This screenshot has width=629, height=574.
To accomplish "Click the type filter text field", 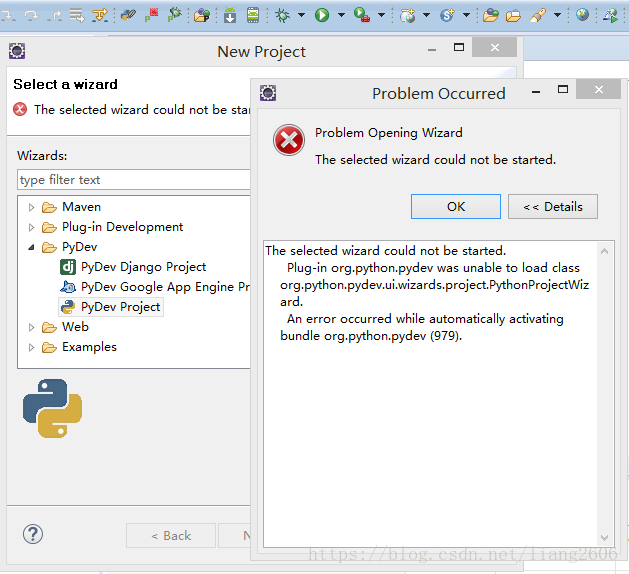I will 134,180.
